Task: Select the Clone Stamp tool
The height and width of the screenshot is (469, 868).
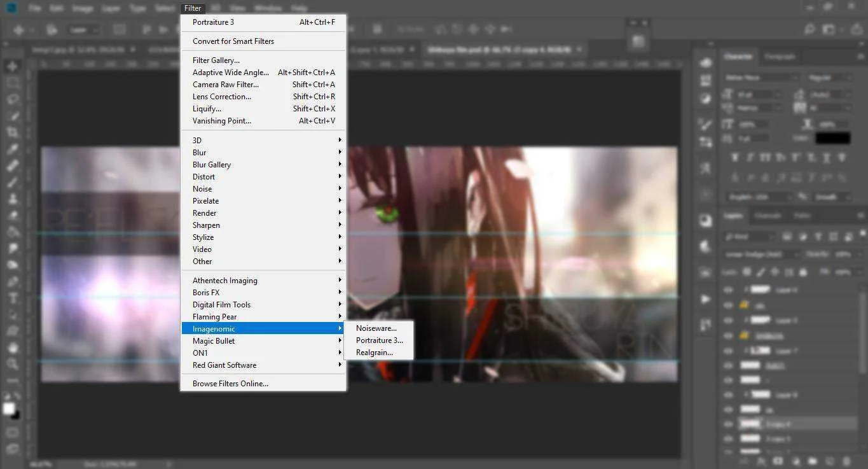Action: (x=12, y=199)
